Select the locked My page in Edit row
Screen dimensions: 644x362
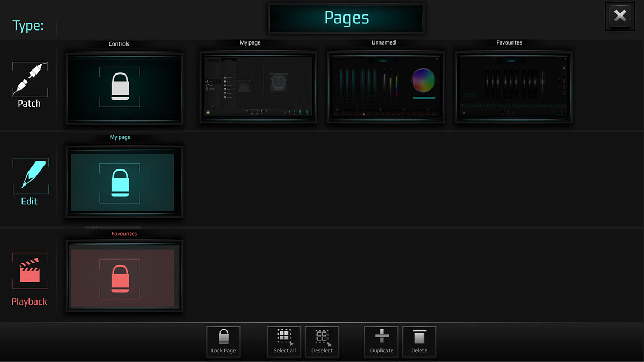click(x=125, y=182)
